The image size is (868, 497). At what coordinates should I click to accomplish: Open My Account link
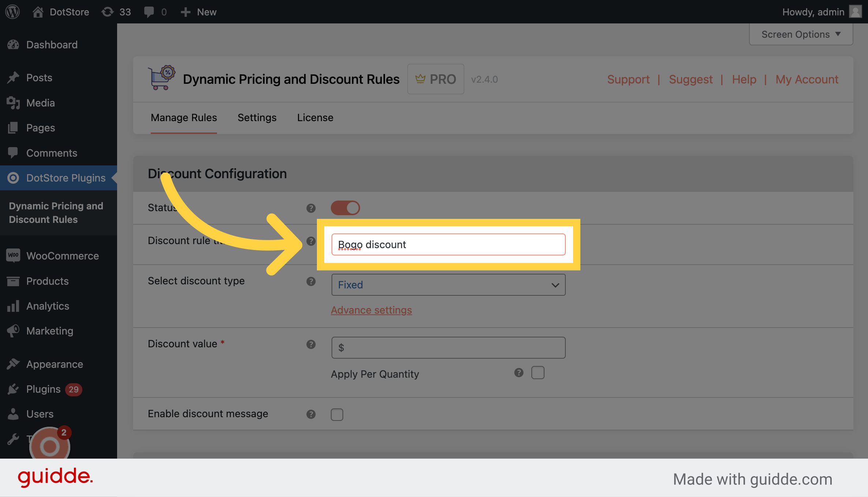(x=807, y=79)
